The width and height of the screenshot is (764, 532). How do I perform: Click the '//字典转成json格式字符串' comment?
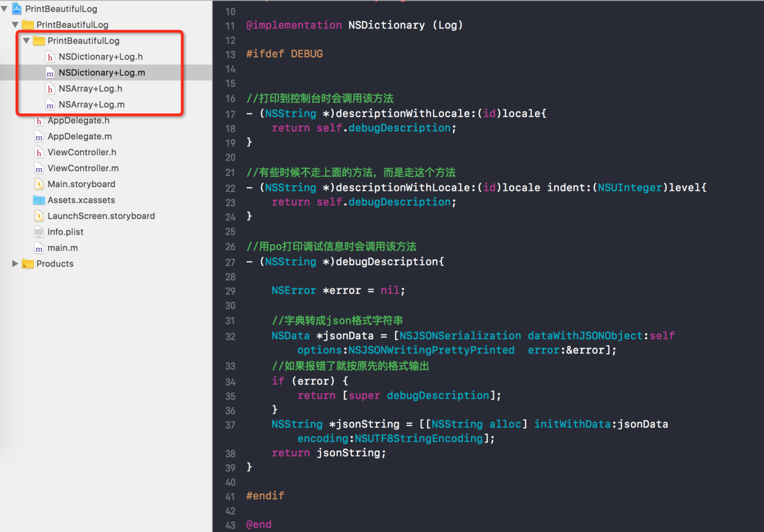click(x=337, y=320)
